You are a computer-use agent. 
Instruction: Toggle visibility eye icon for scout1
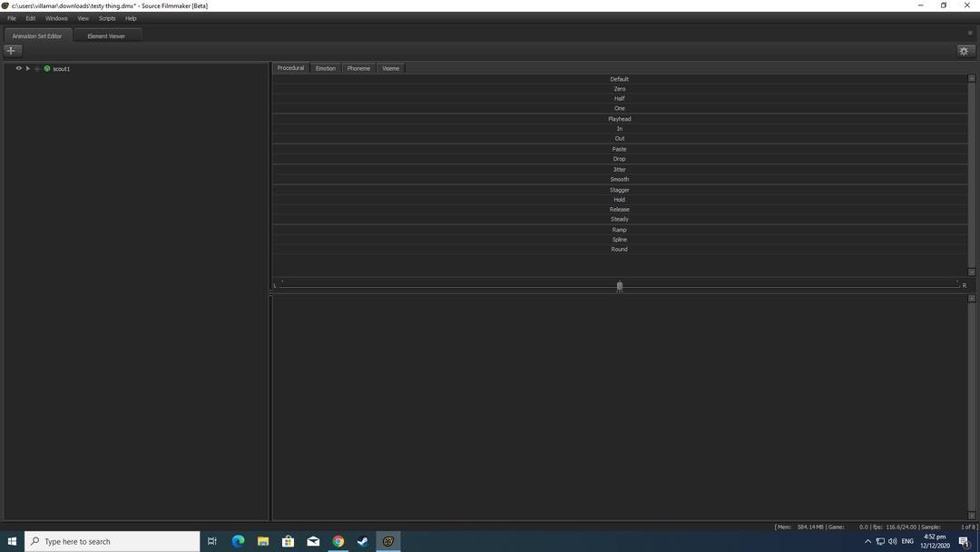(19, 68)
